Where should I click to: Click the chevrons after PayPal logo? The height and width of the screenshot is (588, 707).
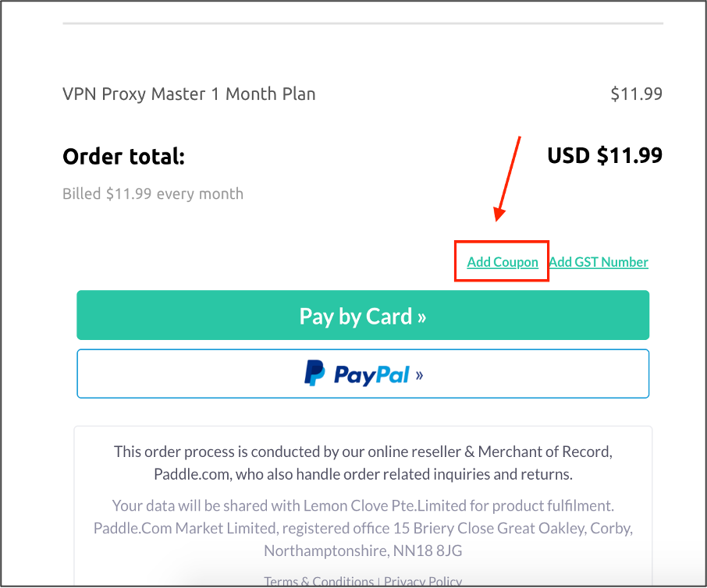pyautogui.click(x=419, y=375)
